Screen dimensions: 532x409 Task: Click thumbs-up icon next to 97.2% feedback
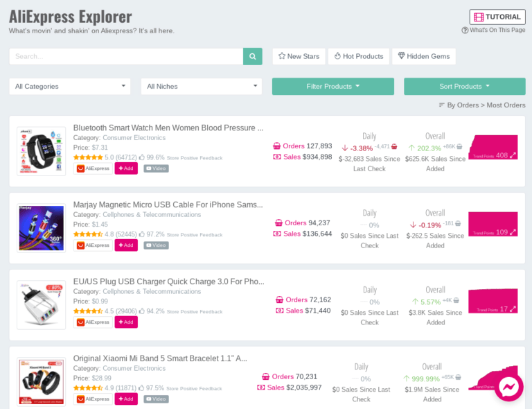[x=142, y=234]
